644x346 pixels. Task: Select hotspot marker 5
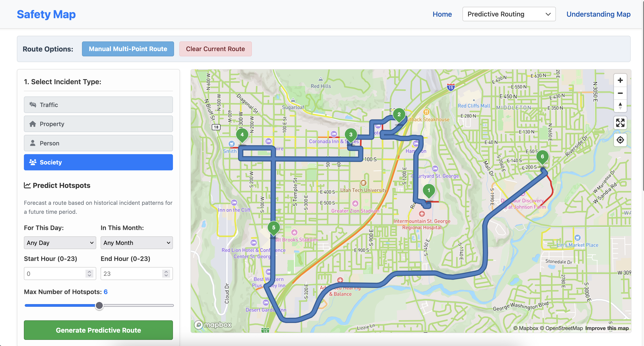pos(274,228)
